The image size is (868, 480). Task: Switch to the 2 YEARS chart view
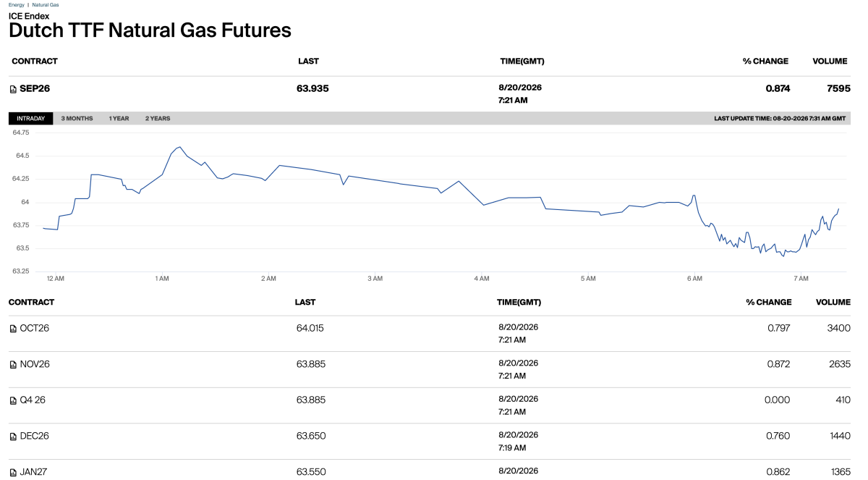point(158,118)
